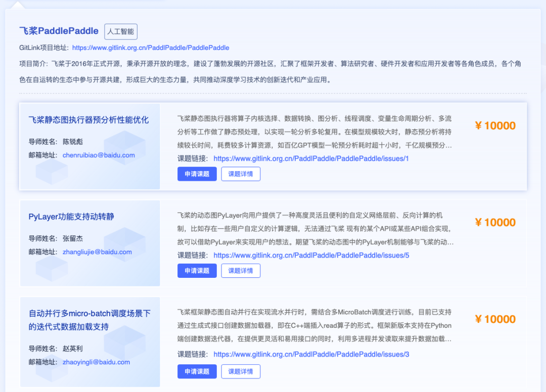The height and width of the screenshot is (392, 546).
Task: Apply for the PyLayer功能支持动转静 task
Action: tap(197, 271)
